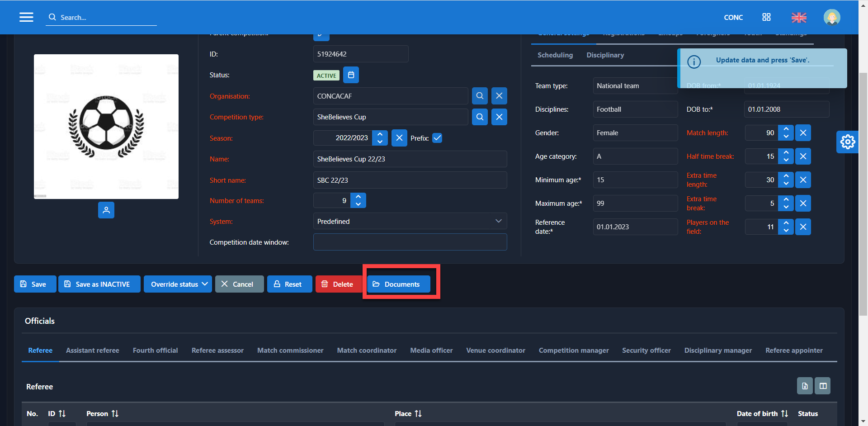Sort the table by Person column
The width and height of the screenshot is (868, 426).
115,414
